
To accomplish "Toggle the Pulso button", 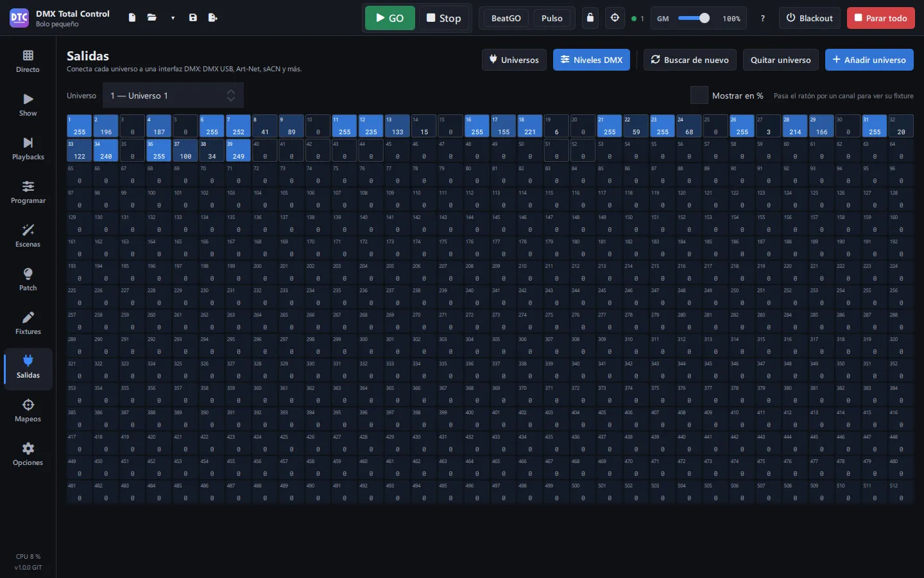I will click(x=552, y=18).
